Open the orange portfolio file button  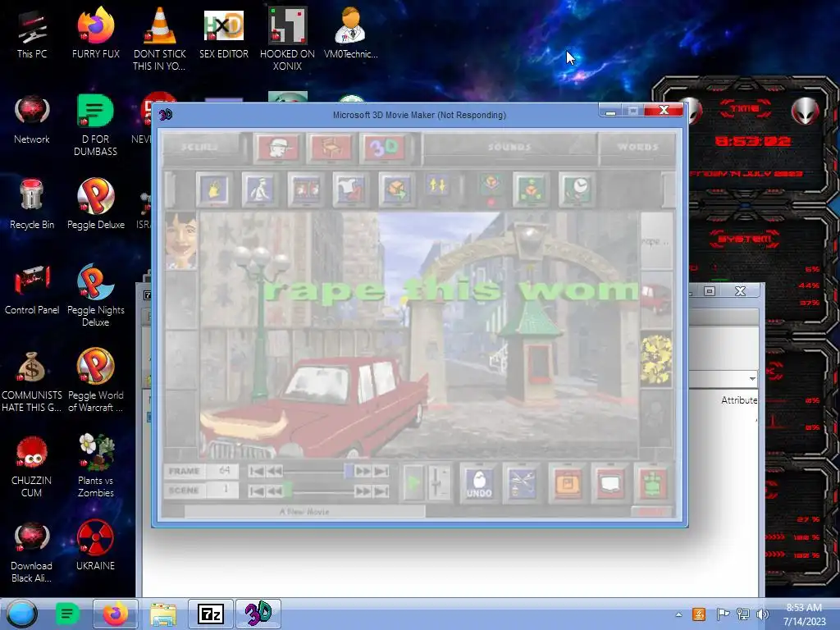[x=568, y=484]
